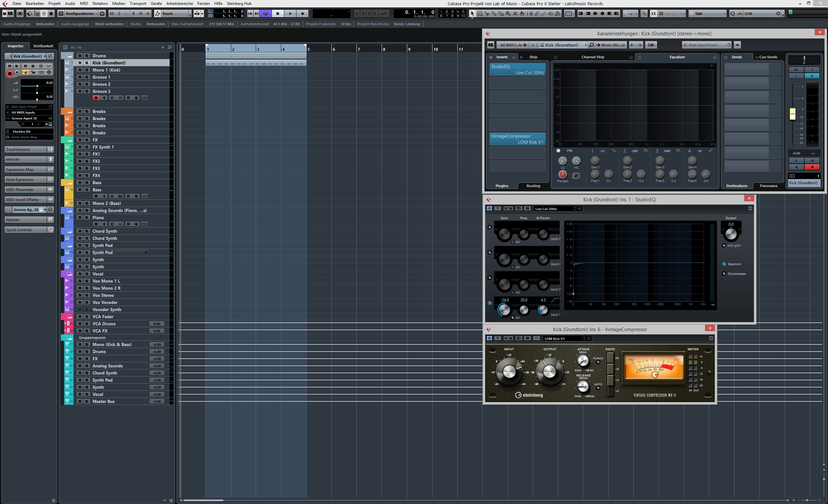Click phase invert button in Equalizer
This screenshot has width=828, height=504.
click(576, 175)
